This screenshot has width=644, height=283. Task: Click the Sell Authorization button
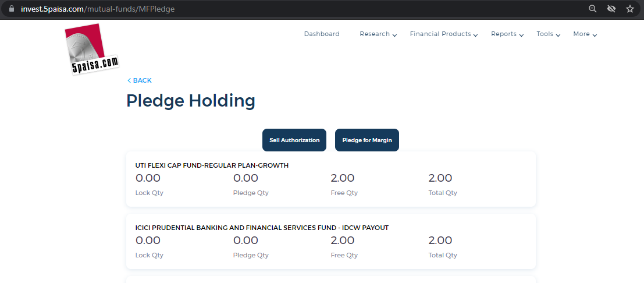click(x=294, y=140)
